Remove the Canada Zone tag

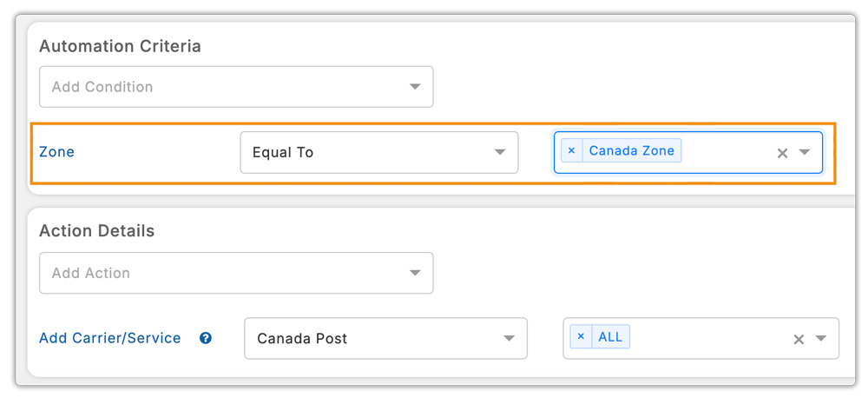[x=571, y=151]
